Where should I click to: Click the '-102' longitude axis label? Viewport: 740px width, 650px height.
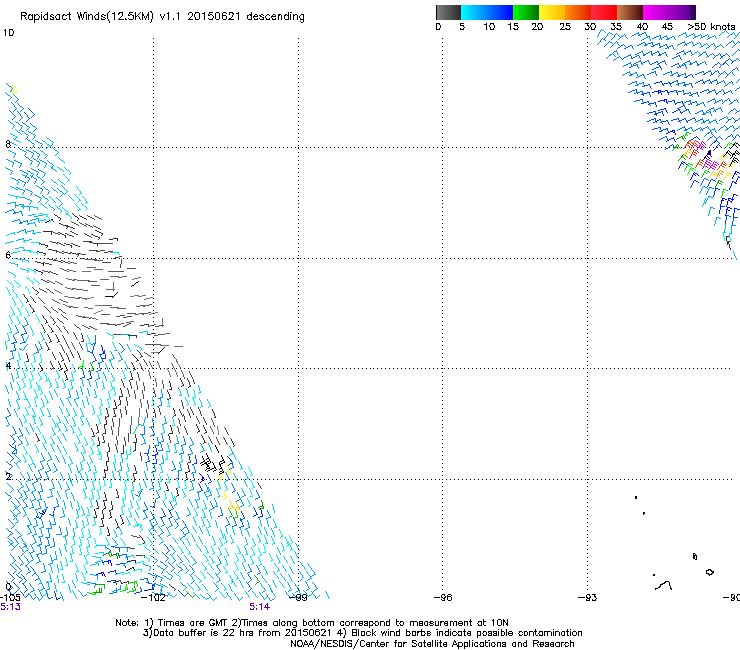pos(153,598)
